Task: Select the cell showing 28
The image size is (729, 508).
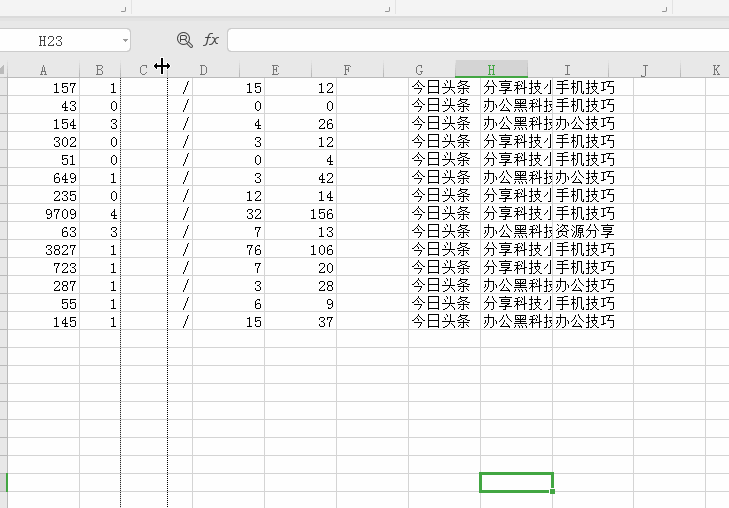Action: click(x=300, y=286)
